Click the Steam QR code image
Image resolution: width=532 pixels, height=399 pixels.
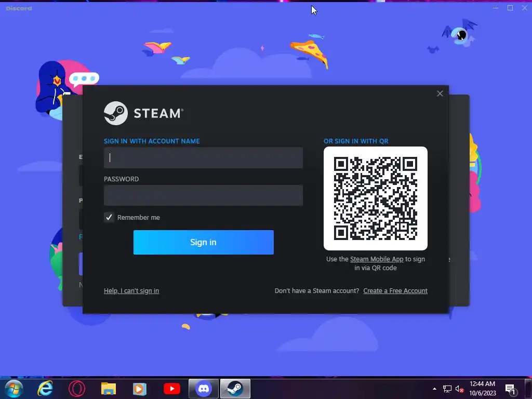coord(376,198)
